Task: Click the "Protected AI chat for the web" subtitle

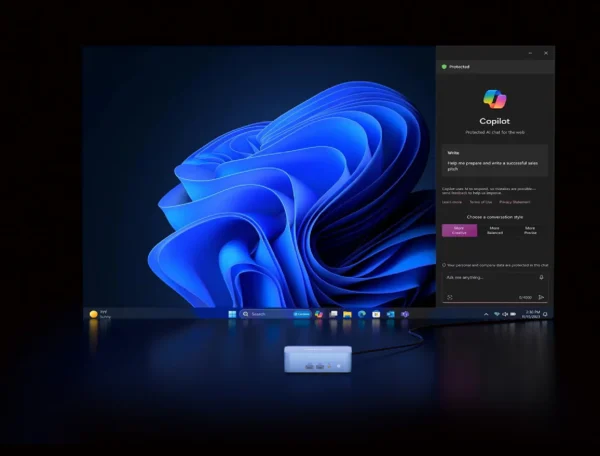Action: click(x=495, y=132)
